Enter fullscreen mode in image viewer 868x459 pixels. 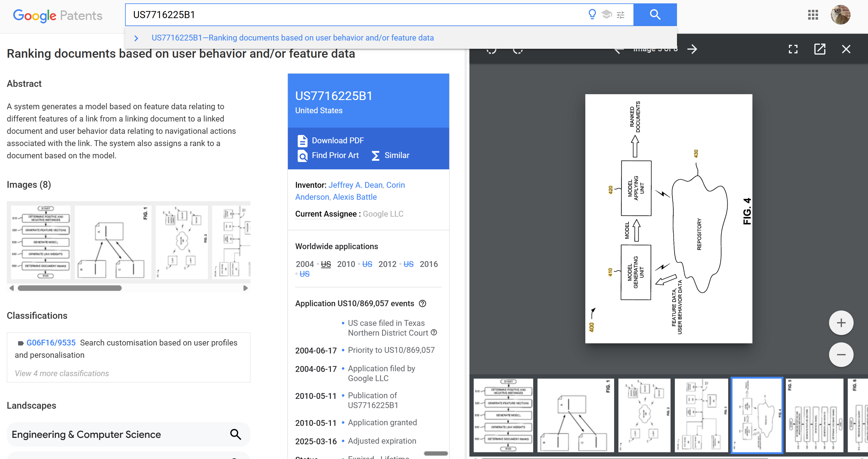[793, 49]
